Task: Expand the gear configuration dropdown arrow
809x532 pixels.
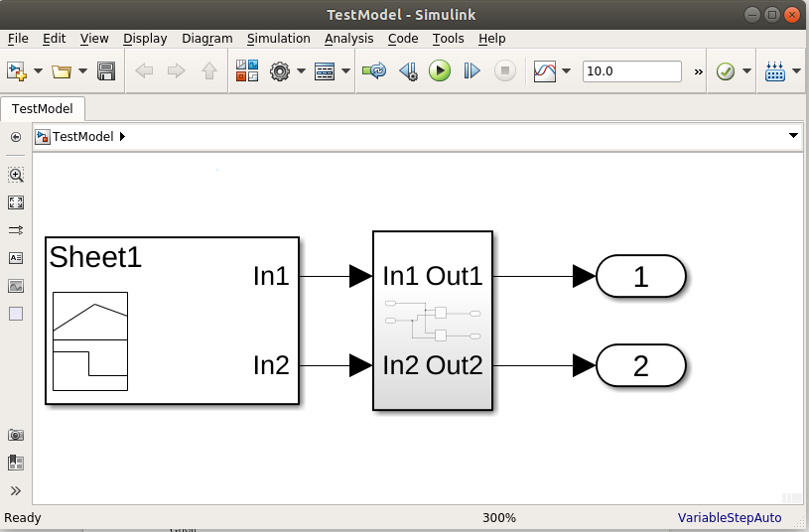Action: 302,71
